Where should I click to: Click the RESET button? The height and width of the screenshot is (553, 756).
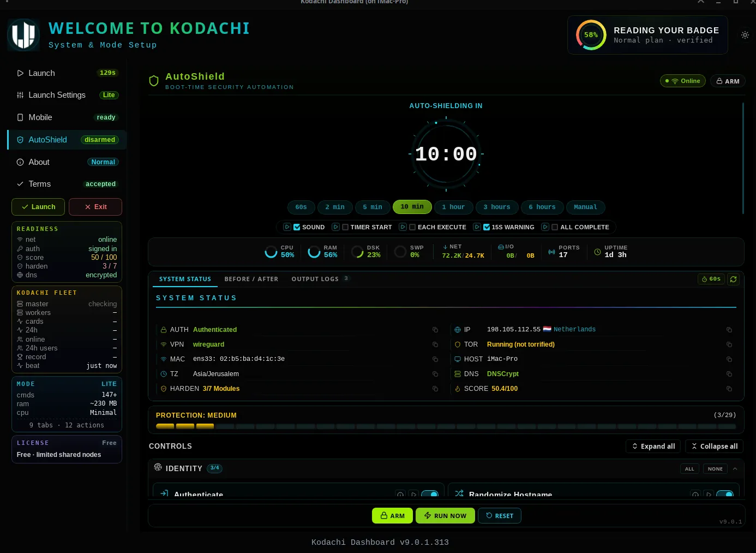(499, 515)
